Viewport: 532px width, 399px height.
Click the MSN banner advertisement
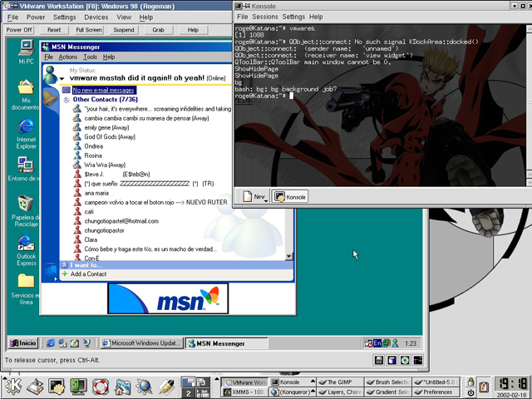pyautogui.click(x=168, y=298)
